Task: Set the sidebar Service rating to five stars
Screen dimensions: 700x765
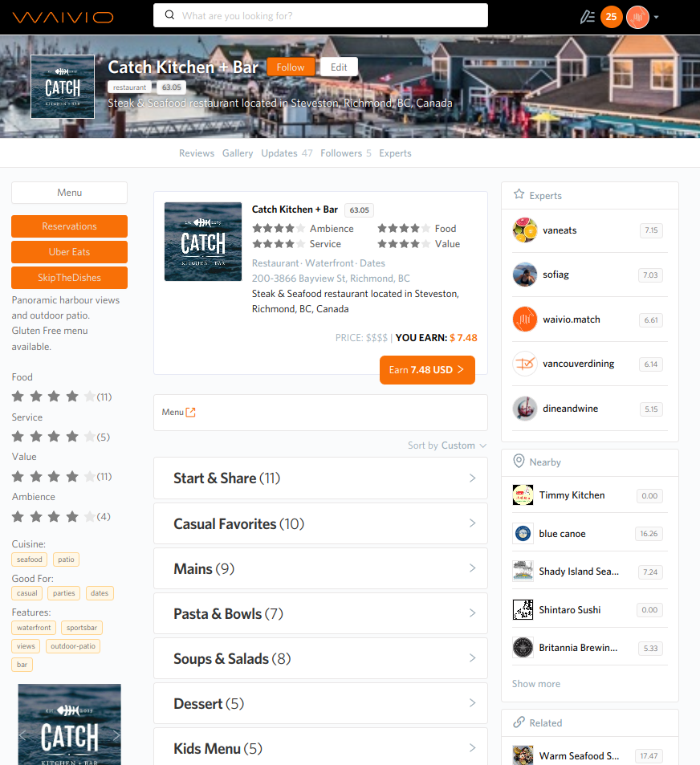Action: pos(90,436)
